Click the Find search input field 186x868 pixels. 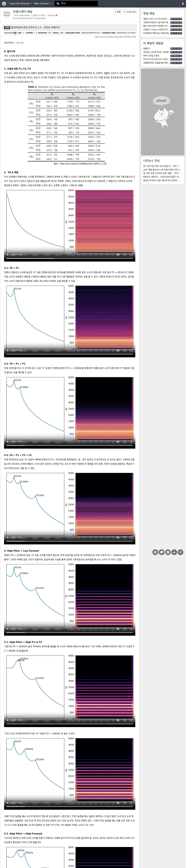[79, 3]
